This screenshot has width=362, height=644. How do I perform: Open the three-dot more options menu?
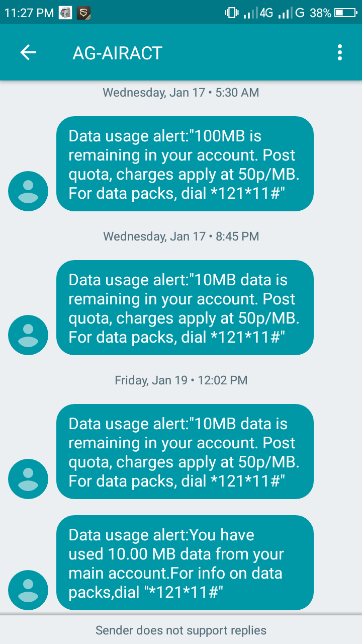pos(340,52)
